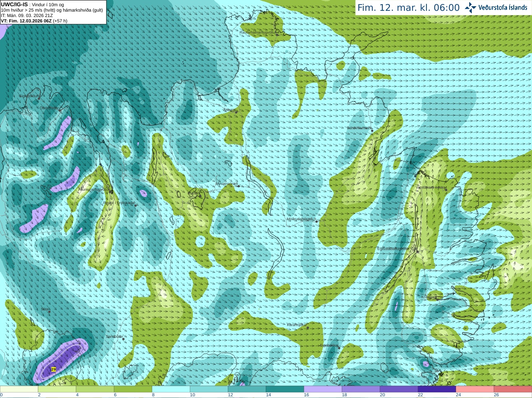Select the Mývatnsöræfi station marker

(239, 186)
